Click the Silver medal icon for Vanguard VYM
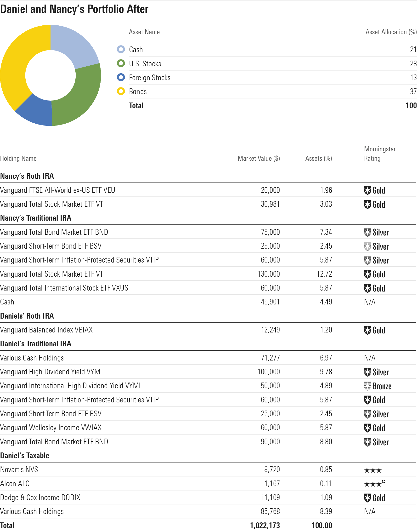This screenshot has width=417, height=532. coord(367,372)
